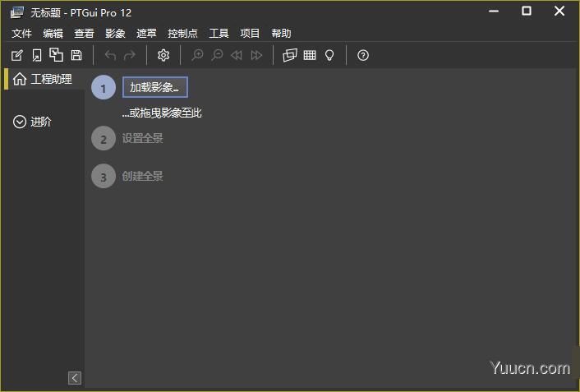Open the 帮助 menu
This screenshot has width=580, height=392.
(x=281, y=34)
